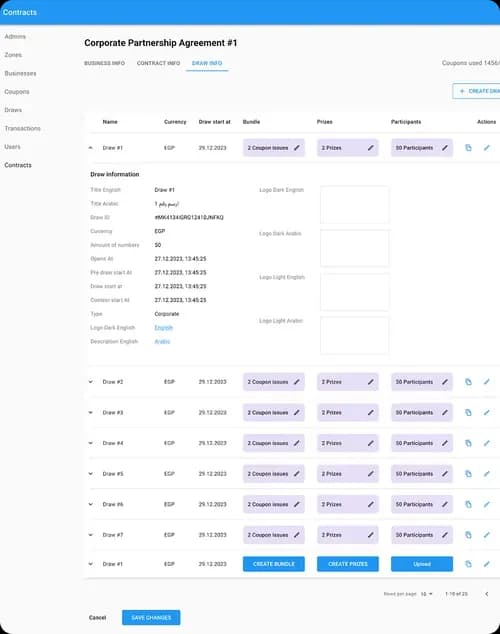Edit Draw #2 row with pencil icon
Image resolution: width=500 pixels, height=634 pixels.
click(487, 382)
